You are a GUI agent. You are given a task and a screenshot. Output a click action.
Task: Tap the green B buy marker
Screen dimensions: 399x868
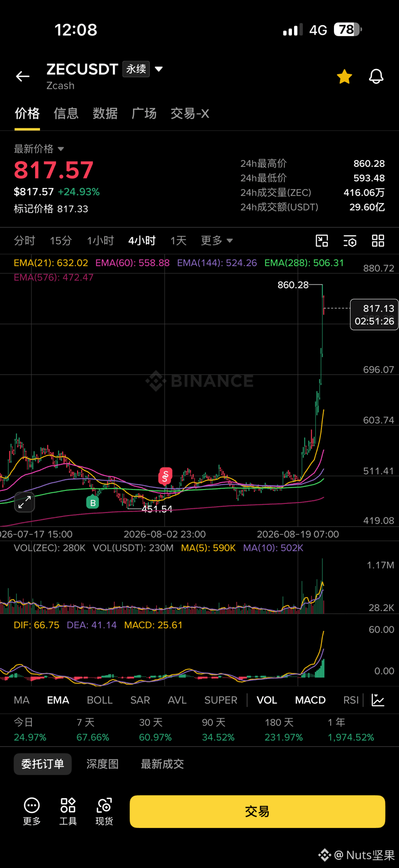tap(93, 502)
